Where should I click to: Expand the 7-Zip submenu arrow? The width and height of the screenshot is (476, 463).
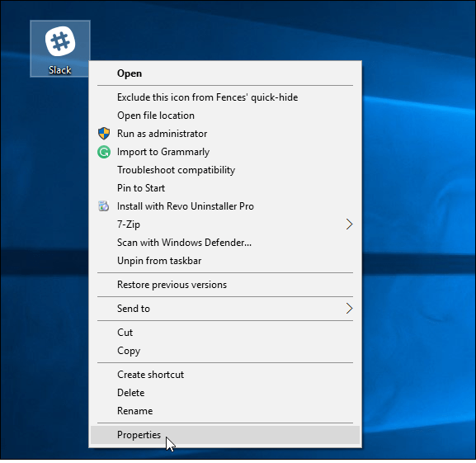pos(350,224)
